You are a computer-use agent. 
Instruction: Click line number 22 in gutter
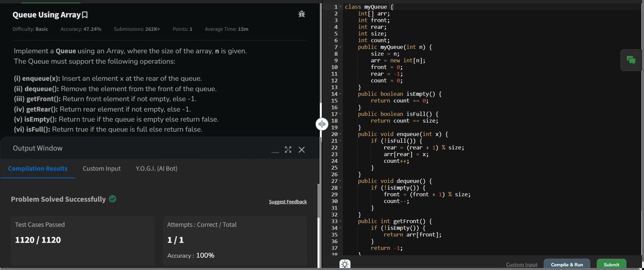click(x=334, y=147)
